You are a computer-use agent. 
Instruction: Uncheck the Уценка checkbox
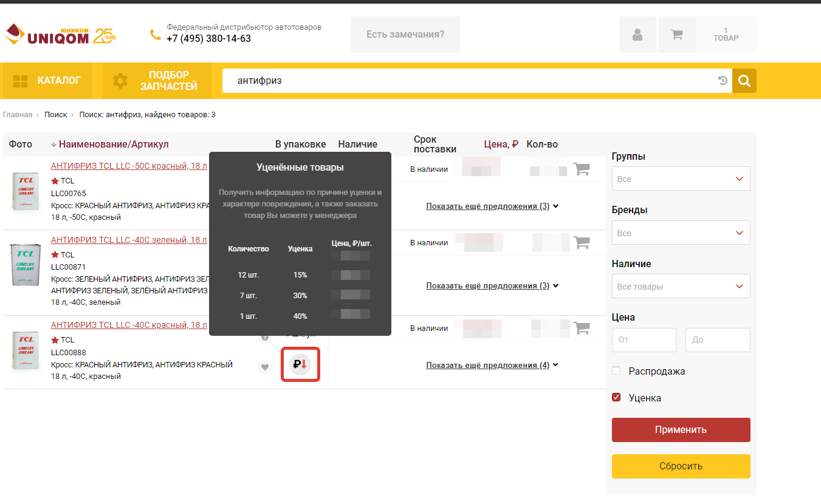[616, 398]
